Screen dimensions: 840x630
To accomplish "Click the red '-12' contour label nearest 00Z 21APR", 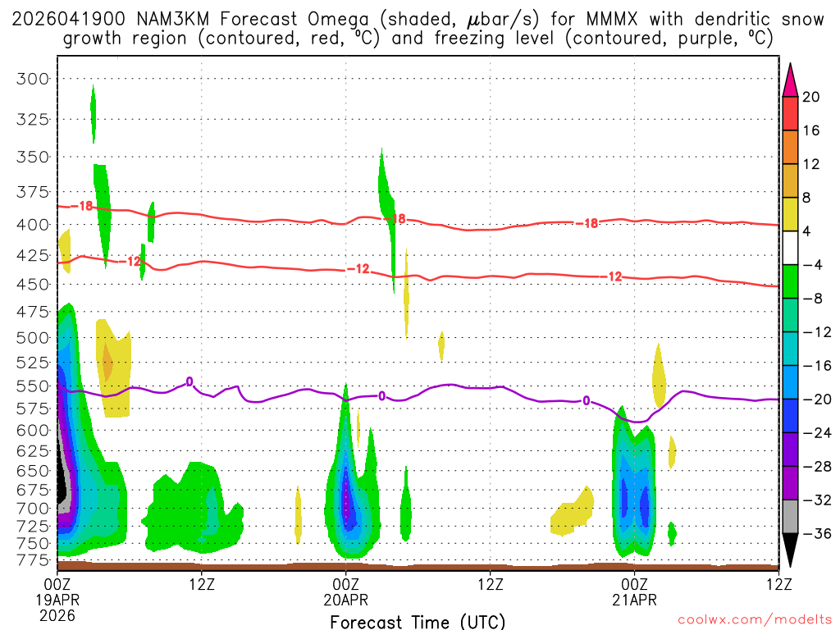I will [x=611, y=276].
